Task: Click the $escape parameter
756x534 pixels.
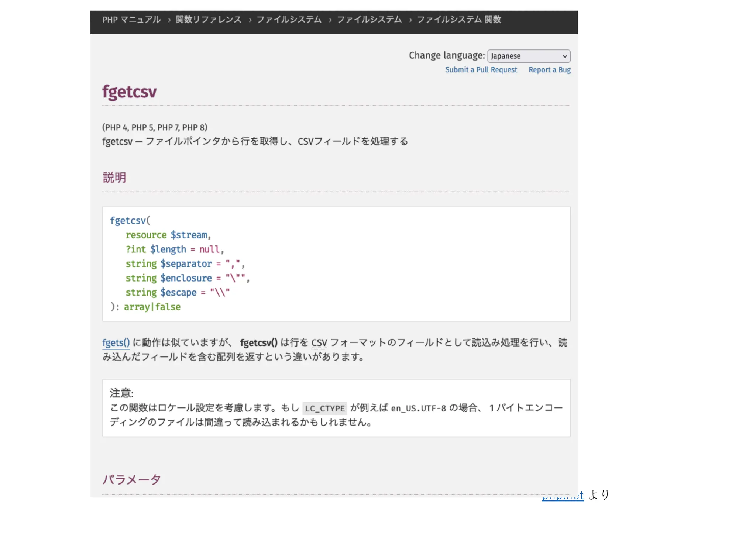Action: click(178, 292)
